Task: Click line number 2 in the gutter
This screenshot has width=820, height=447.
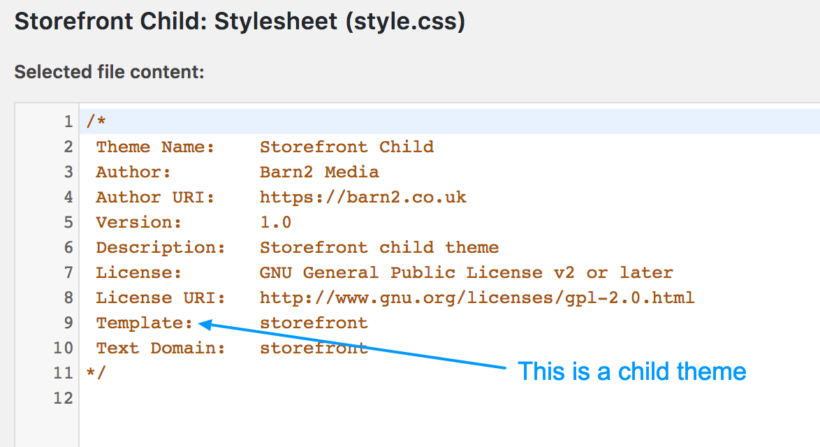Action: pyautogui.click(x=68, y=146)
